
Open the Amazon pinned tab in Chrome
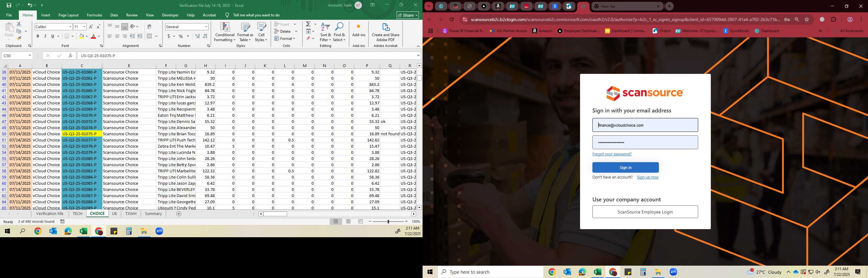pos(498,6)
